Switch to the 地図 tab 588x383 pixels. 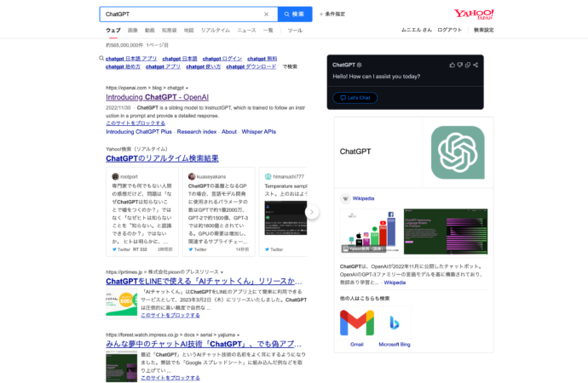[x=188, y=31]
